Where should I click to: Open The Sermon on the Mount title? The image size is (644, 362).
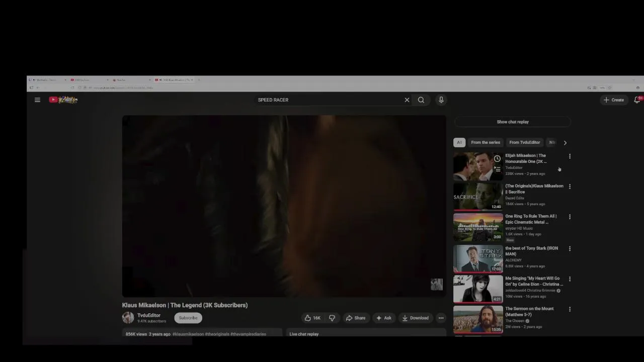coord(529,311)
